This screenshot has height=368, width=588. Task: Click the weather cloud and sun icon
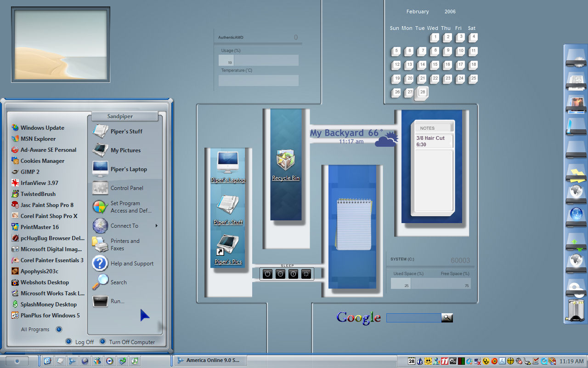click(386, 139)
